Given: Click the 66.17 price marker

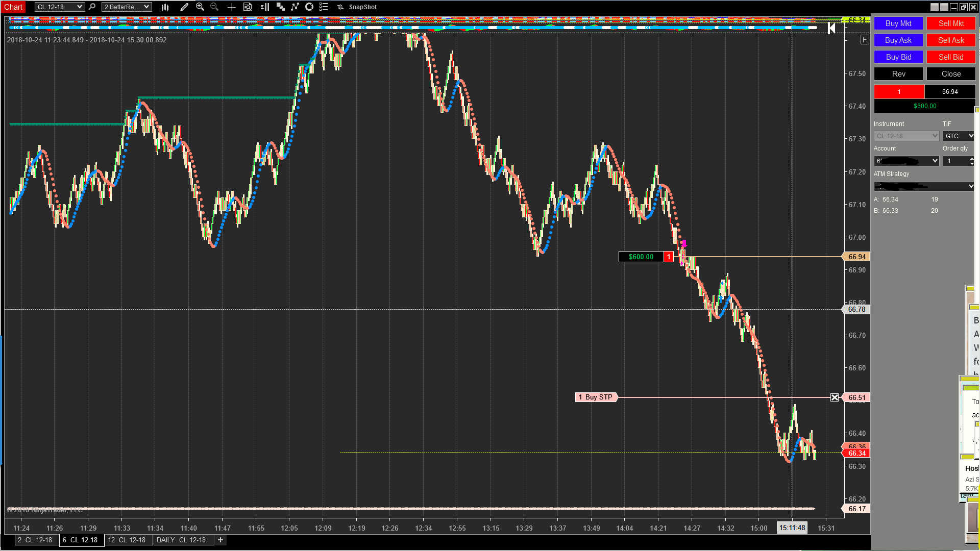Looking at the screenshot, I should click(857, 509).
